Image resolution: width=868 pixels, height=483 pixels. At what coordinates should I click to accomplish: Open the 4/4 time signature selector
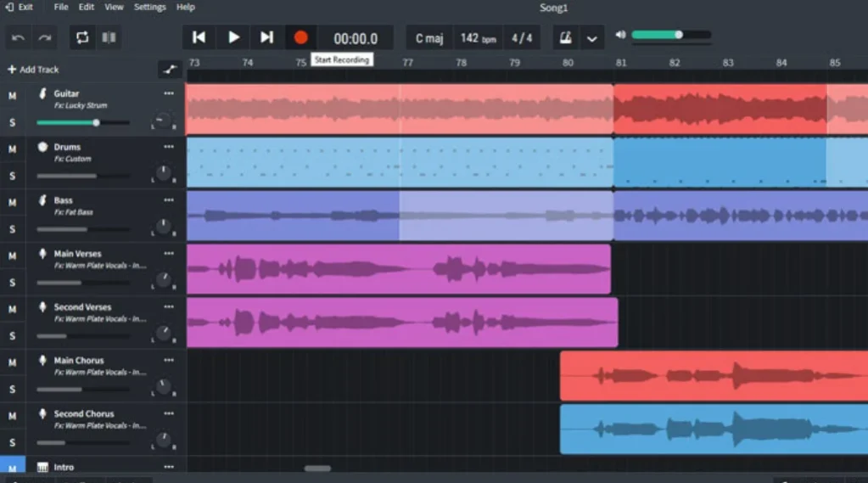click(522, 38)
